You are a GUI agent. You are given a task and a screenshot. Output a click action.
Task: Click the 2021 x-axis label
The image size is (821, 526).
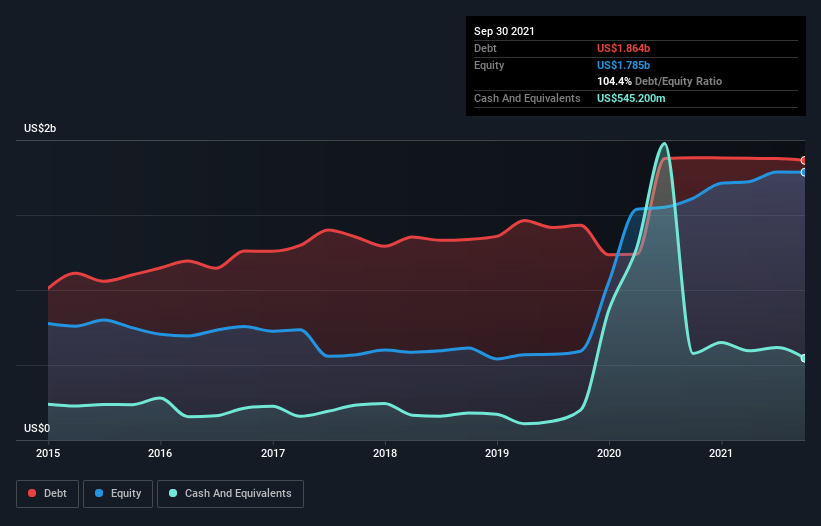point(721,453)
